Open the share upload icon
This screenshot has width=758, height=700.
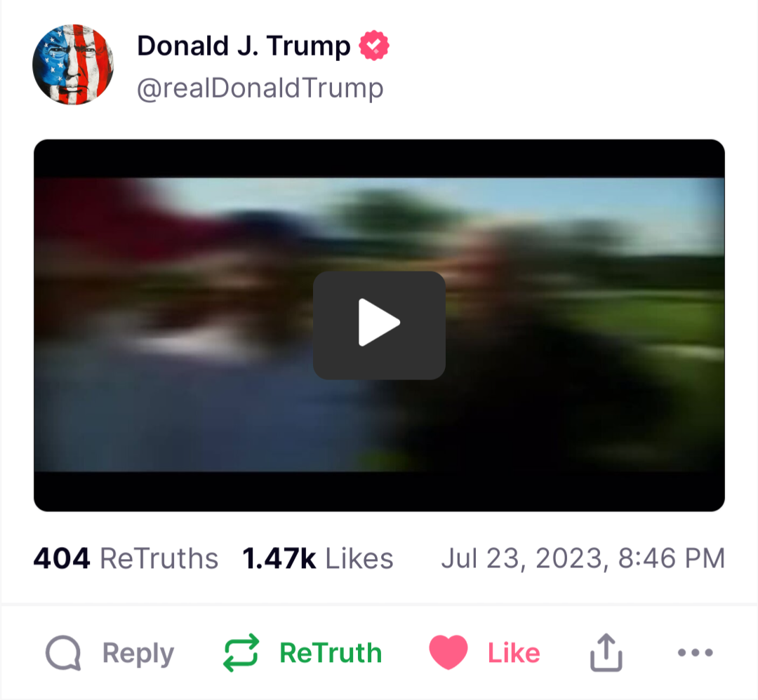pyautogui.click(x=606, y=652)
